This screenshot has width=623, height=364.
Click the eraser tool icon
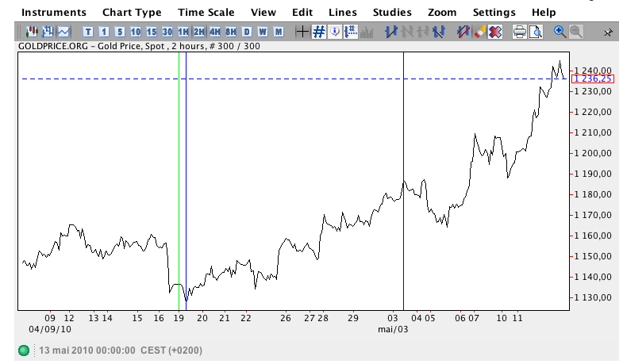pos(479,32)
